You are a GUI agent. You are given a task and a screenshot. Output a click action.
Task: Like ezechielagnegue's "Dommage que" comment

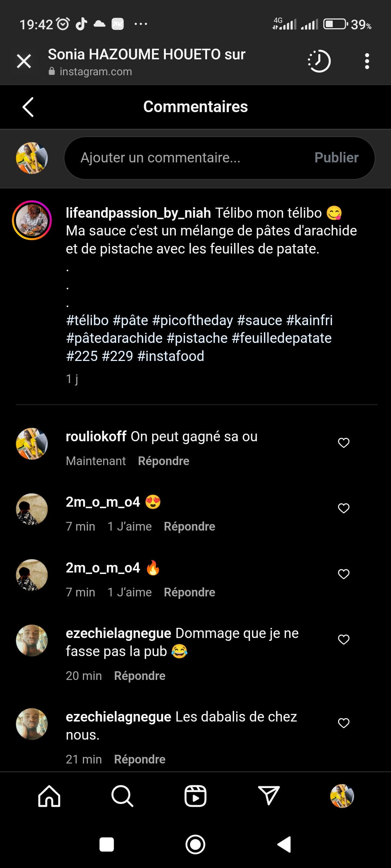[x=344, y=639]
